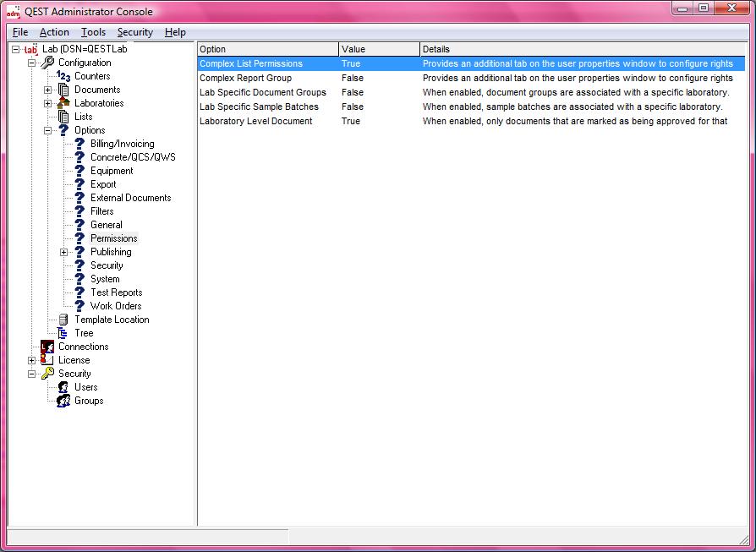The image size is (756, 552).
Task: Expand the Documents tree node
Action: tap(48, 90)
